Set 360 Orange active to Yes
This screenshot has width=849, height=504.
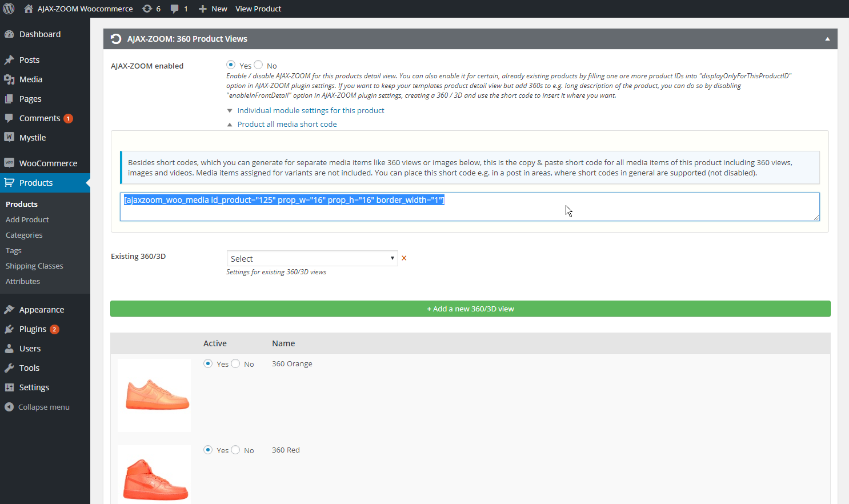tap(208, 363)
